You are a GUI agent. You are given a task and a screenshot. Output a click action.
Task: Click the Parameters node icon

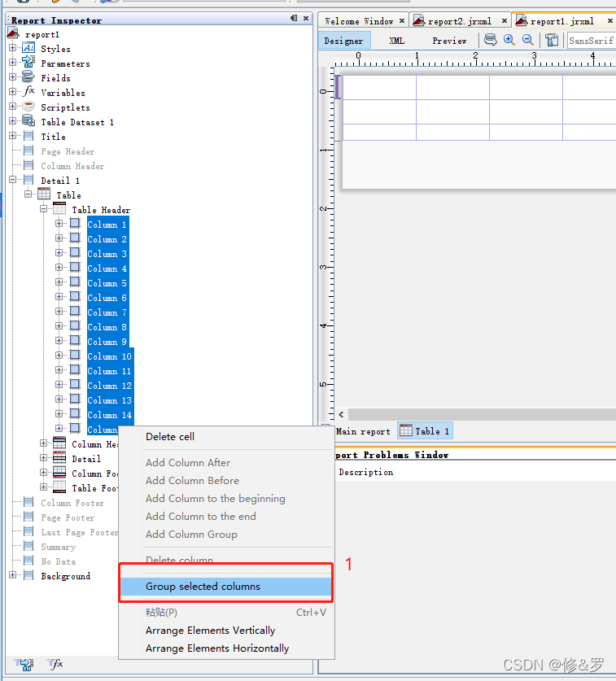[28, 63]
